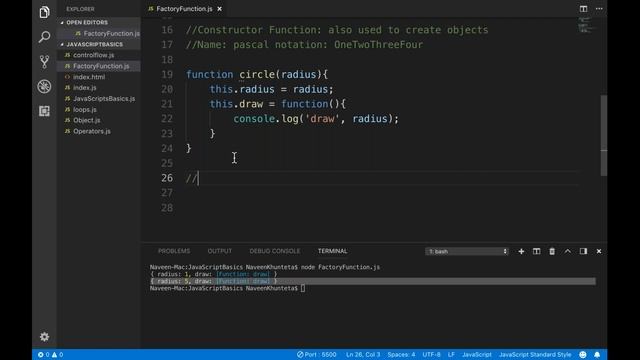The width and height of the screenshot is (640, 360).
Task: Click the comment on line 16
Action: pos(337,30)
